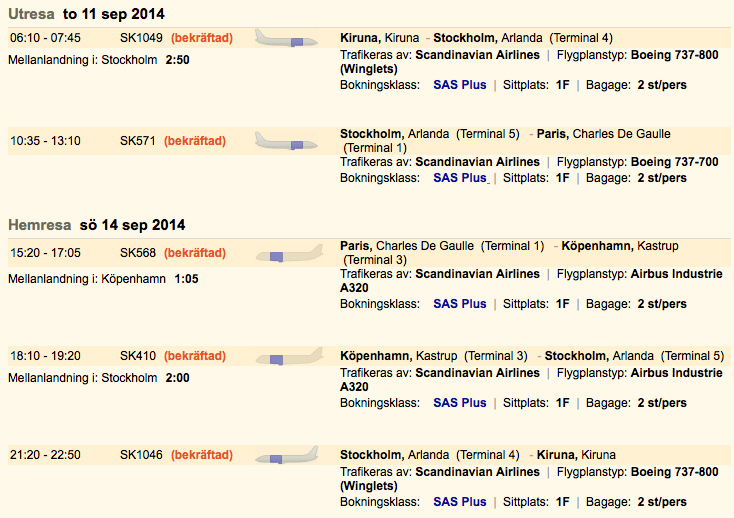Image resolution: width=734 pixels, height=518 pixels.
Task: Click flight number SK1049
Action: click(x=141, y=38)
